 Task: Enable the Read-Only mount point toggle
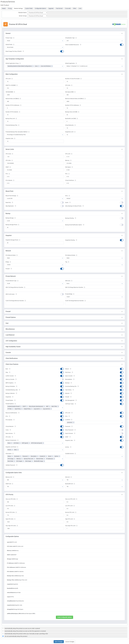pos(62,203)
